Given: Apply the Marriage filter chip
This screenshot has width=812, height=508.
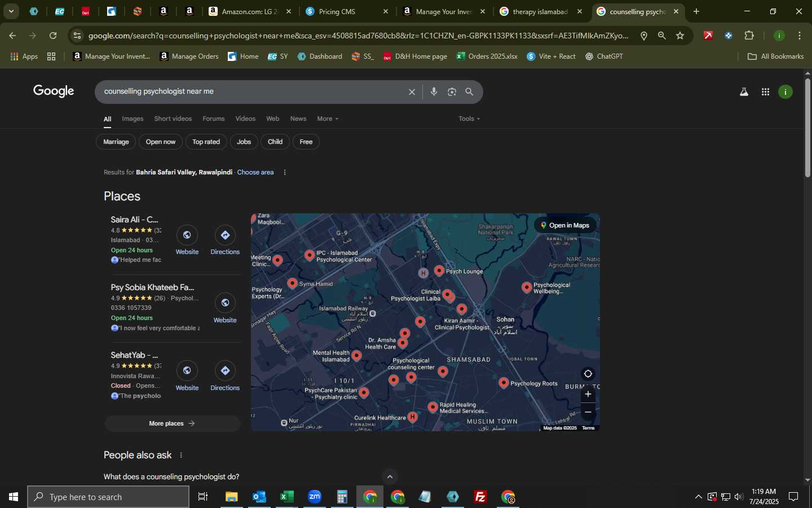Looking at the screenshot, I should (x=116, y=142).
